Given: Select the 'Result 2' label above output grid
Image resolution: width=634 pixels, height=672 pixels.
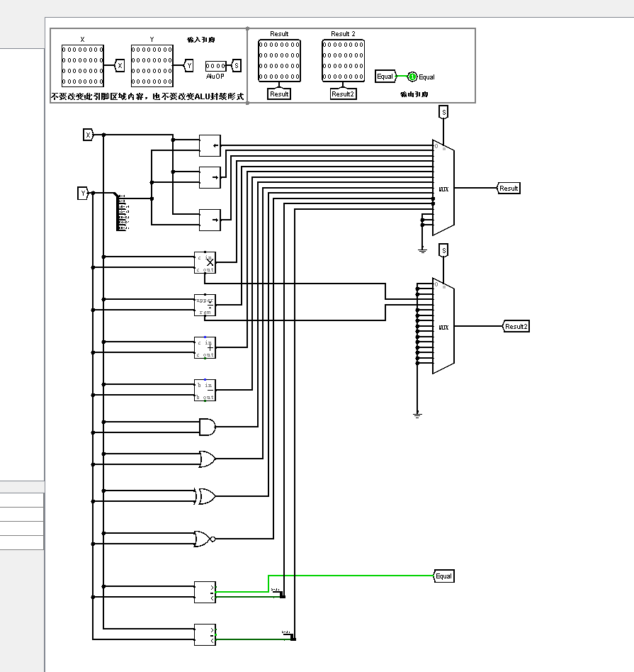Looking at the screenshot, I should (x=343, y=33).
